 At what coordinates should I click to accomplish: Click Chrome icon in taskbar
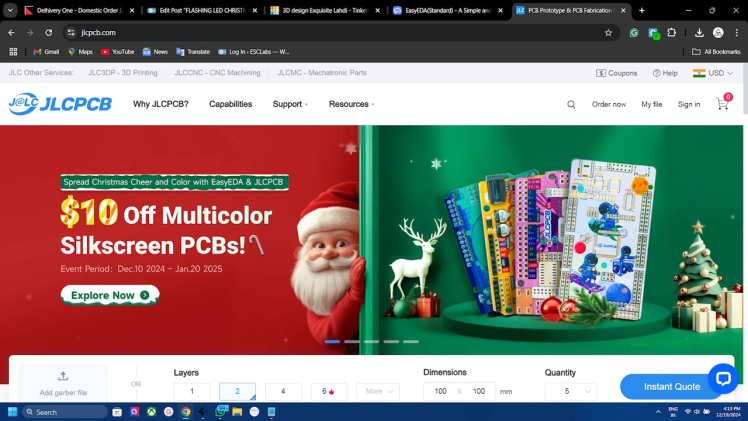pos(186,411)
